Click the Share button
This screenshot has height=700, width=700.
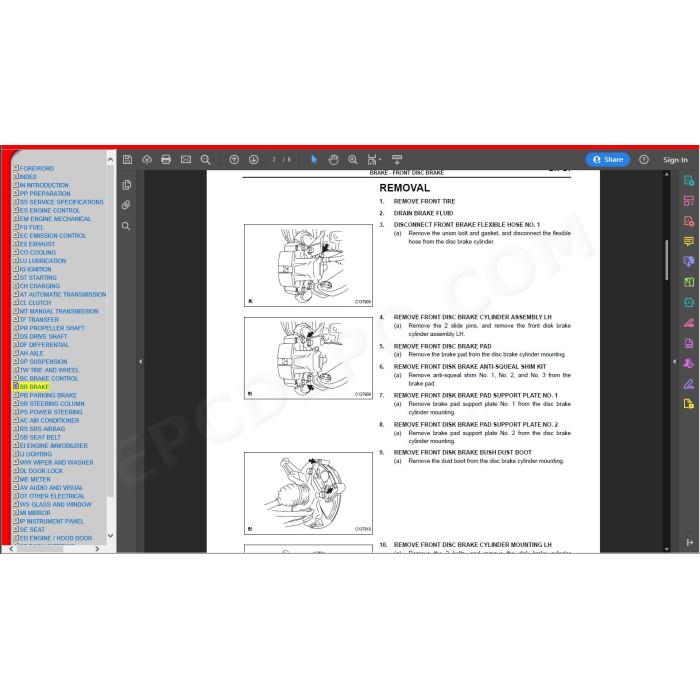(608, 159)
